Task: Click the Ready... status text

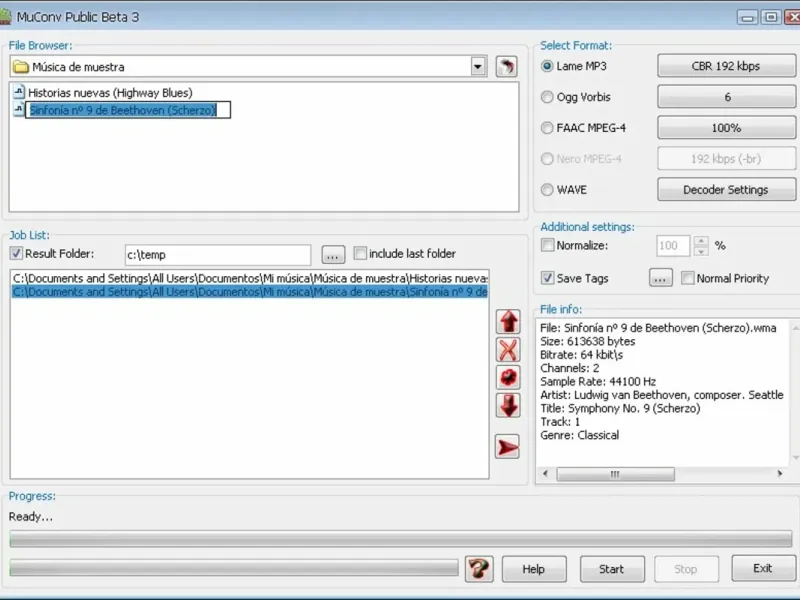Action: click(x=31, y=517)
